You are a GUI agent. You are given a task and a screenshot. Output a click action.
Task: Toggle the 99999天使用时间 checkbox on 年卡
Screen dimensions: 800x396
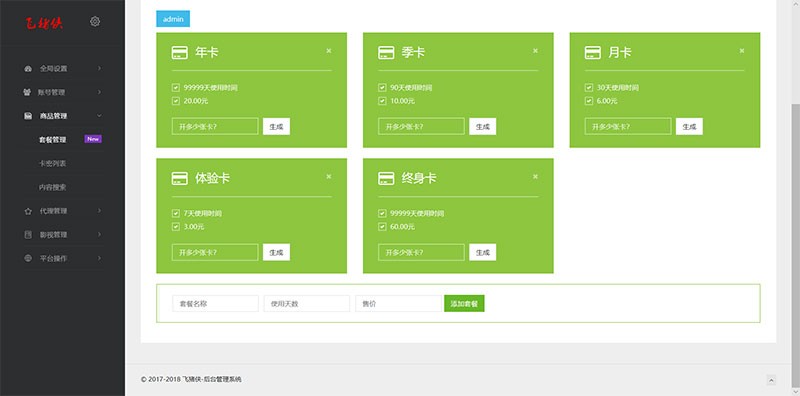[176, 88]
